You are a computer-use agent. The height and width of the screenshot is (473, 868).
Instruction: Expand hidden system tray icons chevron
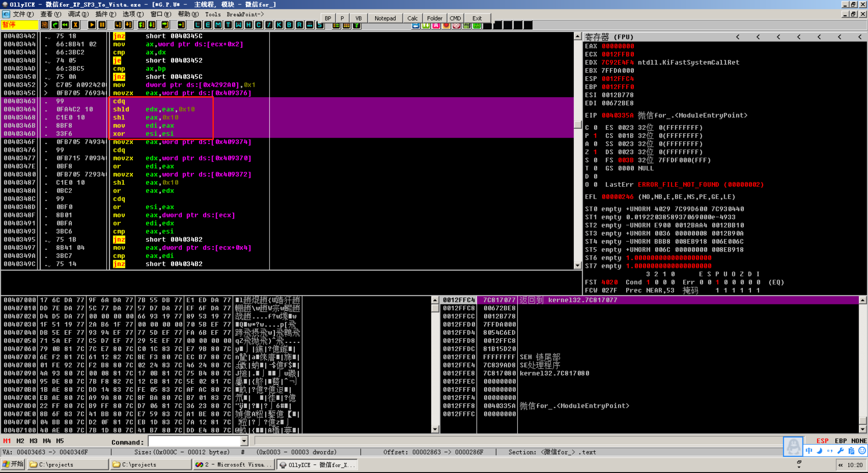[840, 465]
